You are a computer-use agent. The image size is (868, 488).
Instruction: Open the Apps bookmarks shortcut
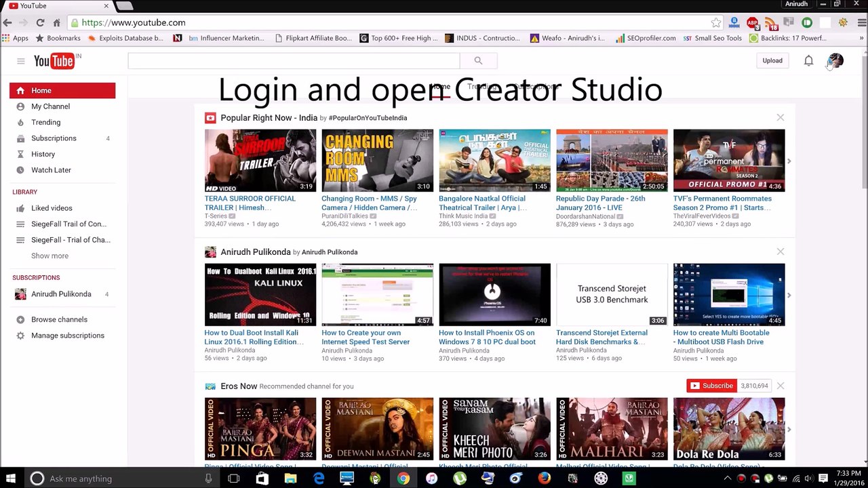pyautogui.click(x=16, y=38)
